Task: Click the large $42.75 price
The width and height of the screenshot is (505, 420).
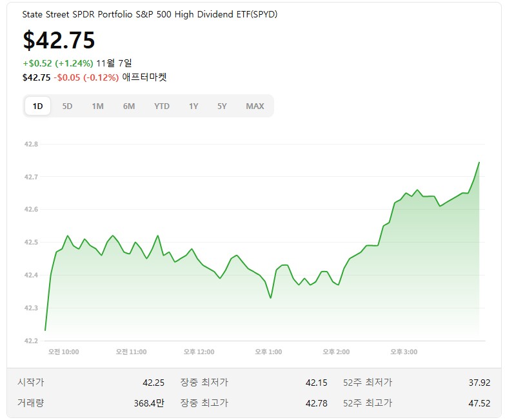Action: pyautogui.click(x=59, y=40)
